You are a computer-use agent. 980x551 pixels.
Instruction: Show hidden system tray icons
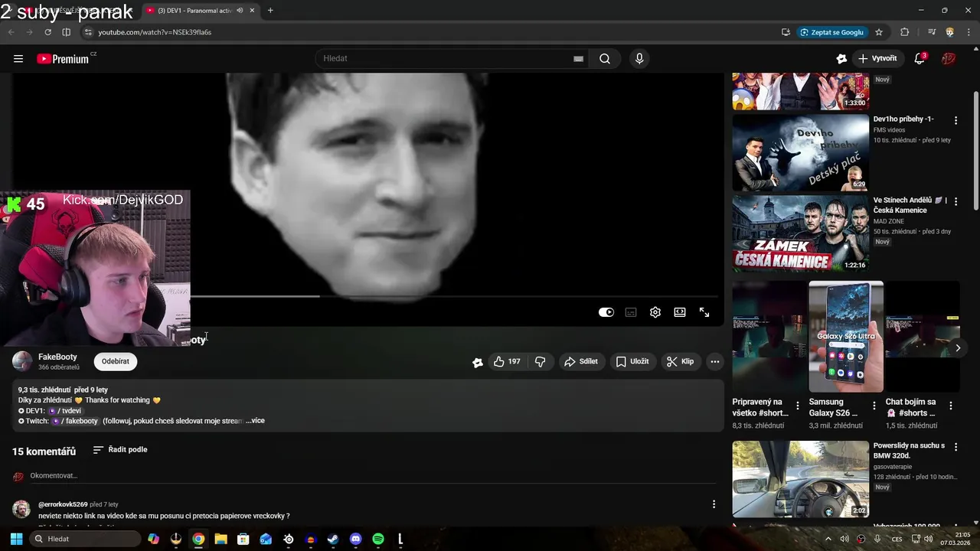click(x=828, y=539)
